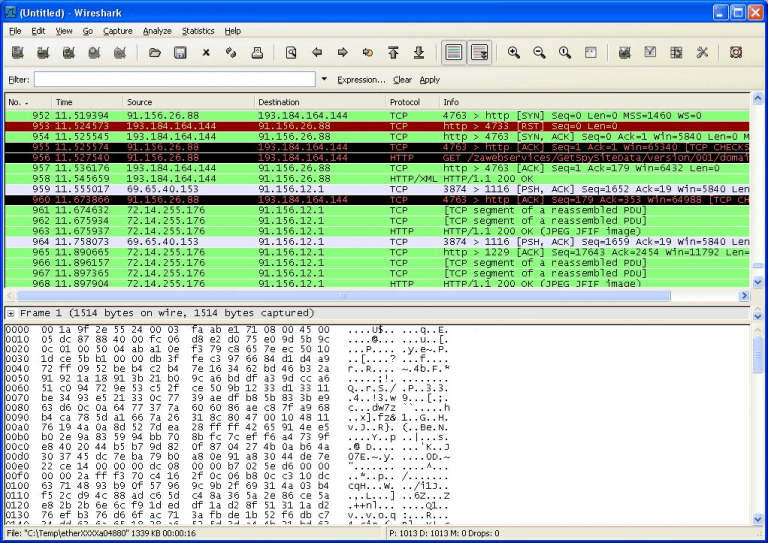Open the filter history dropdown arrow
This screenshot has height=543, width=768.
pos(324,79)
